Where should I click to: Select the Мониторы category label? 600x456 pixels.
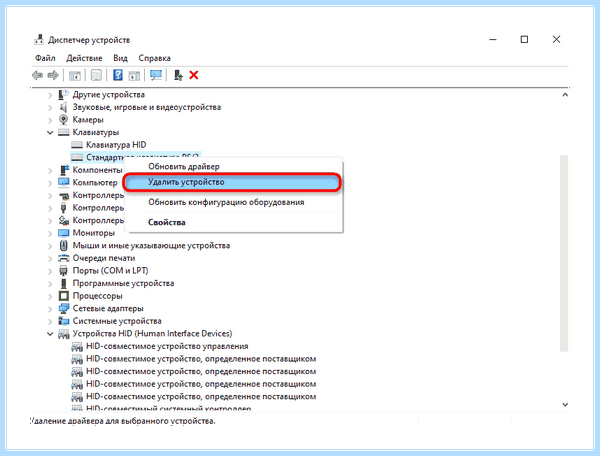click(x=94, y=233)
